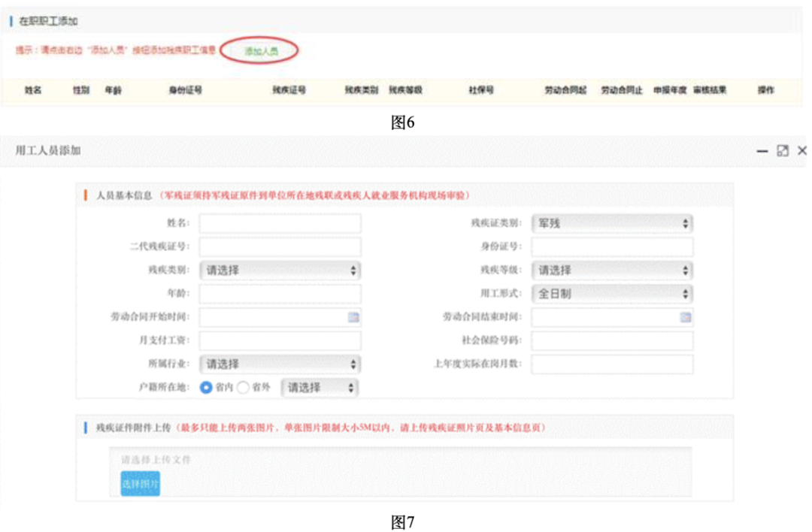Click the 姓名 input field
The image size is (812, 532).
pos(280,224)
